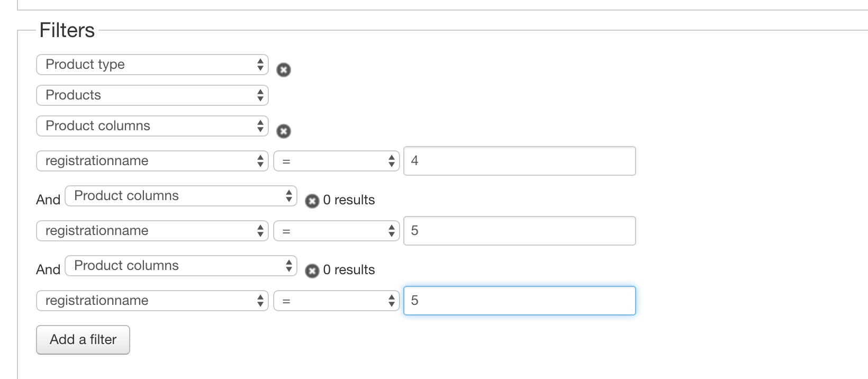Viewport: 868px width, 379px height.
Task: Delete the second Product columns filter
Action: (x=312, y=201)
